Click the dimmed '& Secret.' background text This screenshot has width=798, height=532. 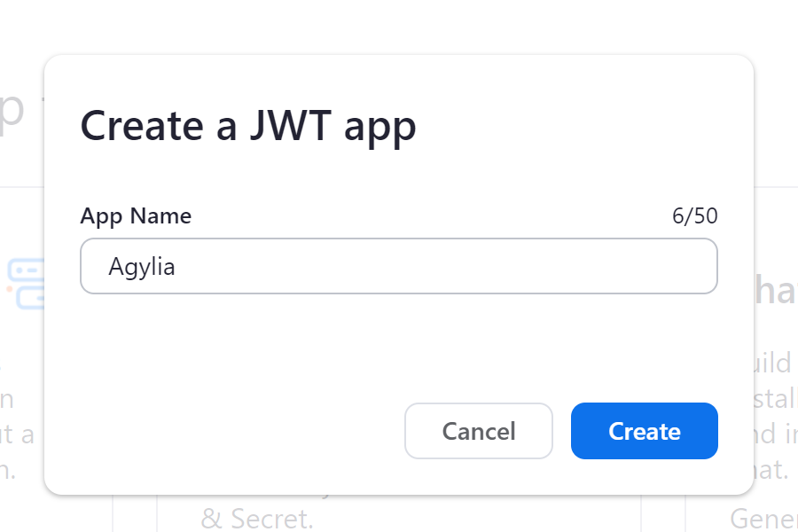(257, 519)
